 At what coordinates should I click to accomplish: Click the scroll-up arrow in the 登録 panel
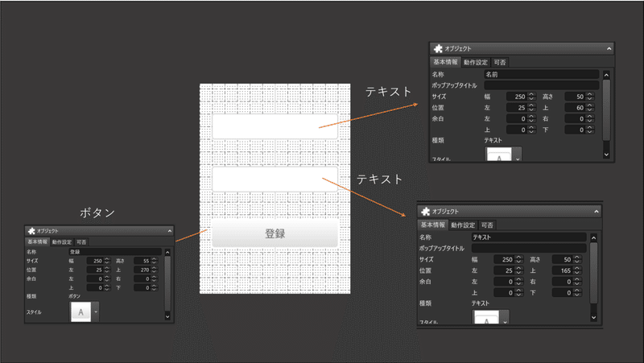pyautogui.click(x=167, y=252)
